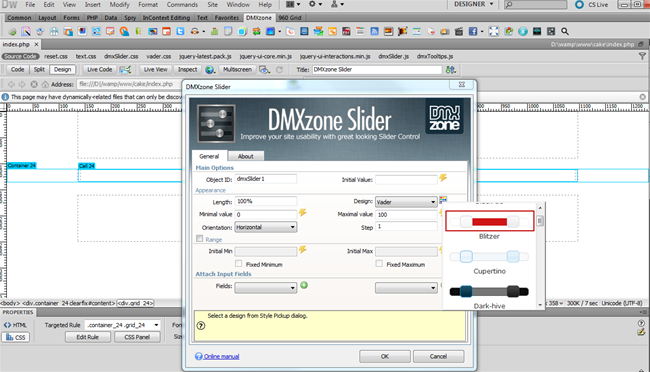The image size is (650, 372).
Task: Open the Fields dropdown
Action: pos(266,287)
